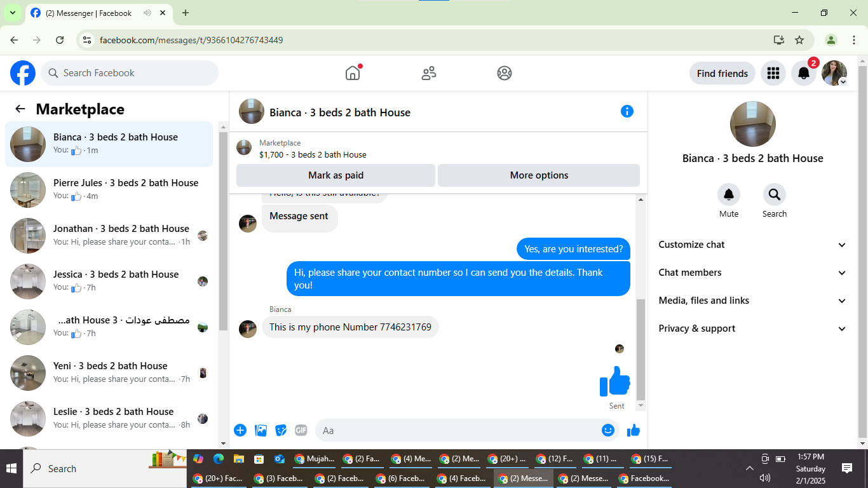Open the Friends icon in top navigation

(429, 73)
